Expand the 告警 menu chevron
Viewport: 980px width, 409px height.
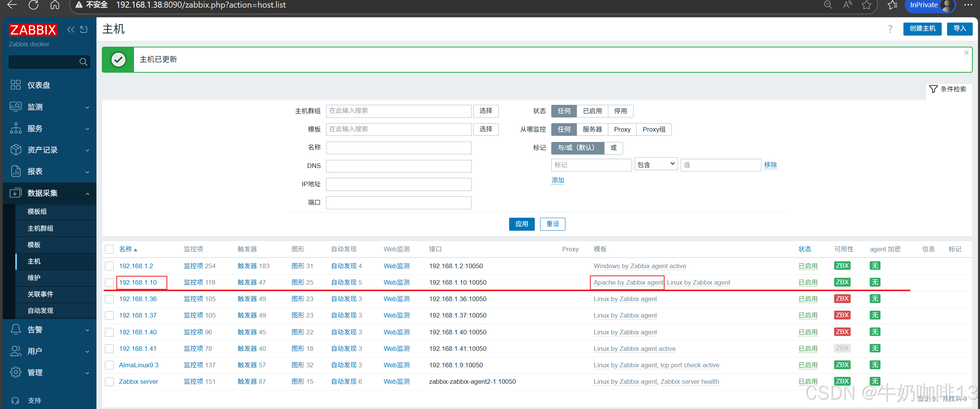click(x=87, y=330)
